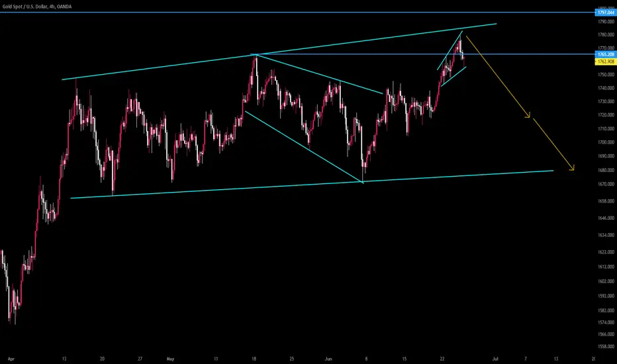The height and width of the screenshot is (364, 617).
Task: Click the 1658.000 price axis value
Action: [606, 201]
